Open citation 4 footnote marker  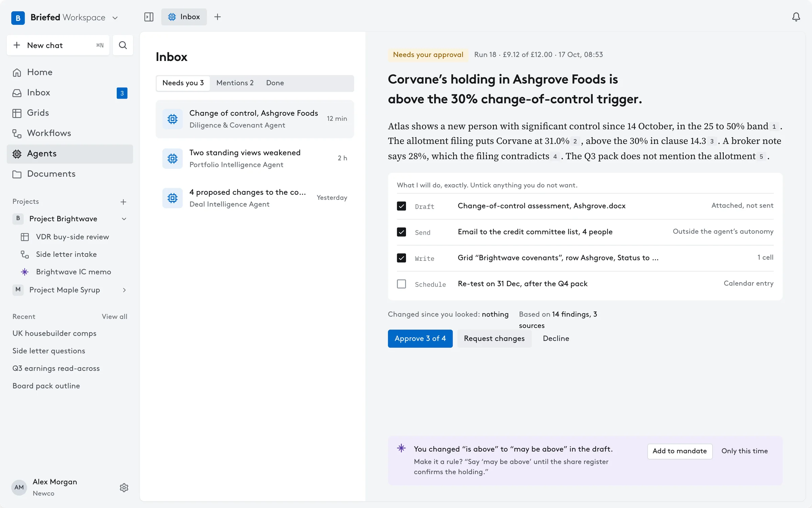(555, 156)
